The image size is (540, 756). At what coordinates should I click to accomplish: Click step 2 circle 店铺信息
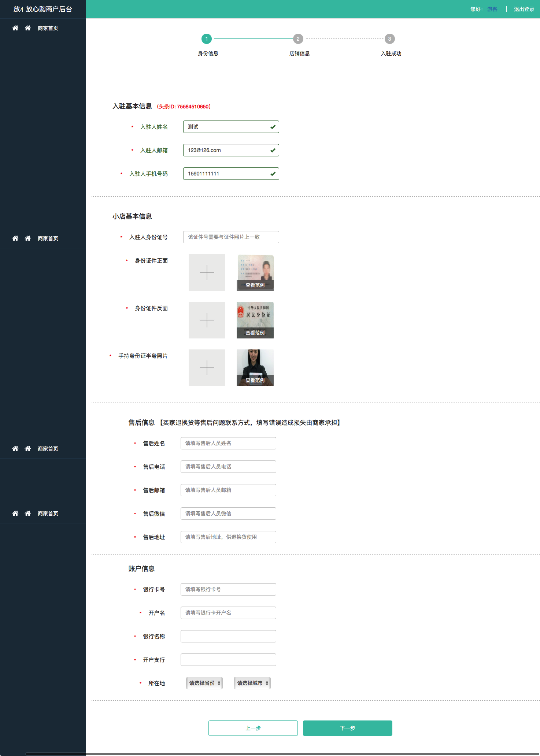pyautogui.click(x=298, y=39)
